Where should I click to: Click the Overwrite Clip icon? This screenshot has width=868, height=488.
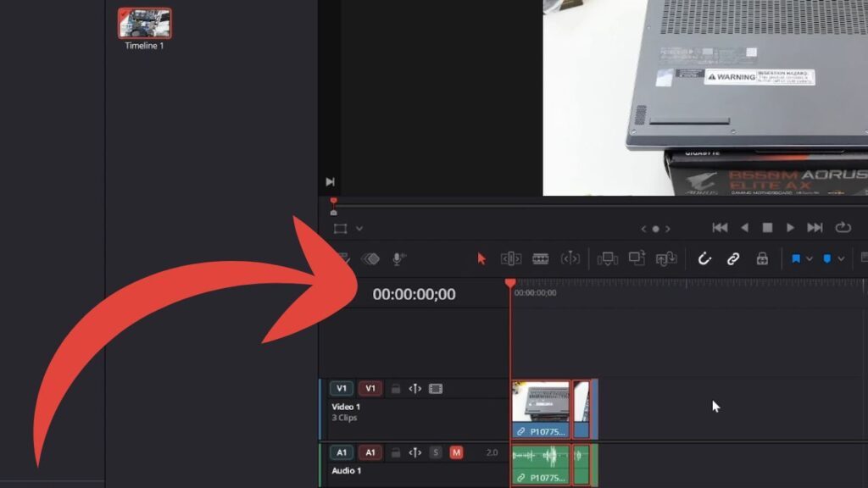click(637, 259)
